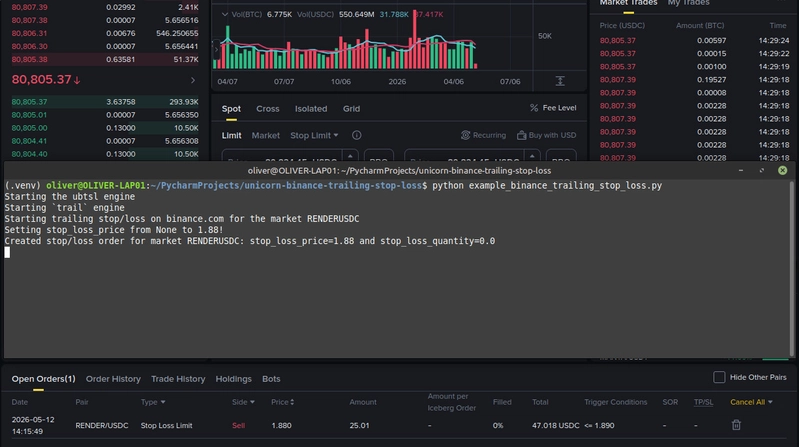Close the terminal window
This screenshot has width=799, height=447.
pos(783,170)
